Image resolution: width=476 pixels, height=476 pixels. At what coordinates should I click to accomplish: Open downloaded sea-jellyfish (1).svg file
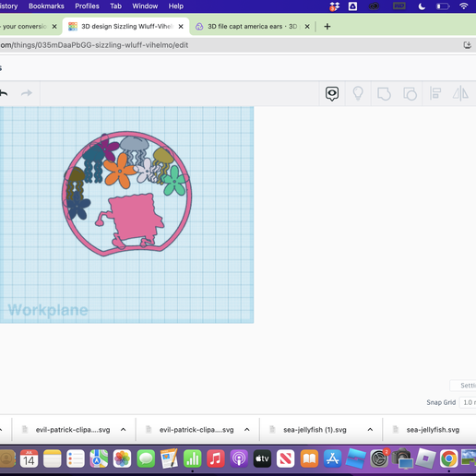[315, 430]
